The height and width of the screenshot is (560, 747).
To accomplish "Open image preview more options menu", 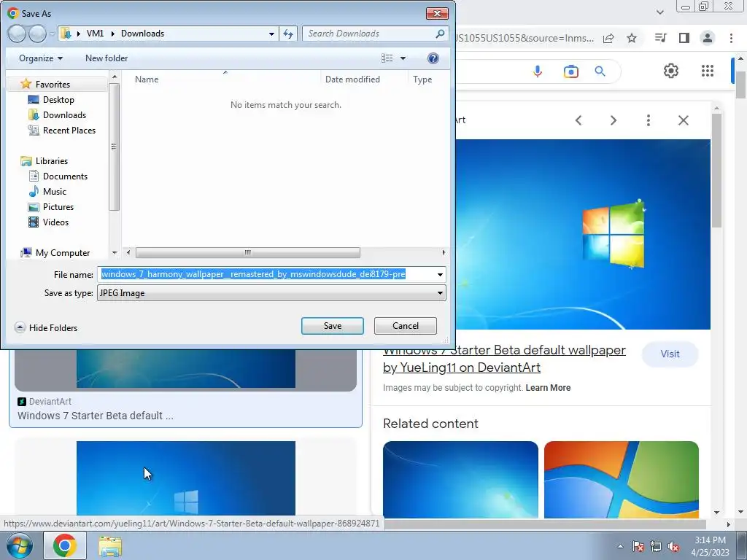I will pos(648,120).
